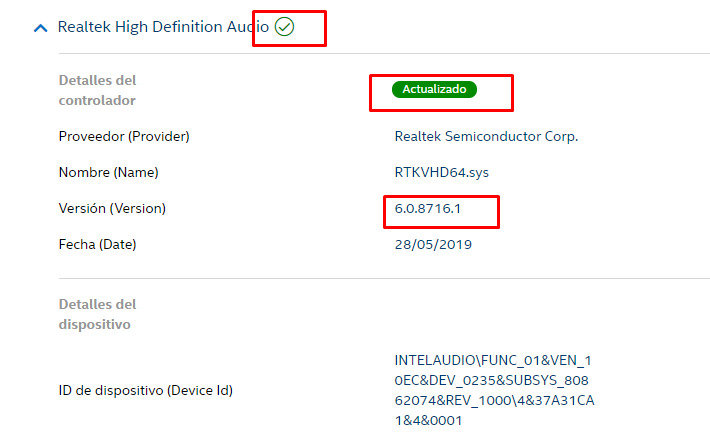Select the RTKVHD64.sys driver name
Image resolution: width=710 pixels, height=447 pixels.
(441, 173)
